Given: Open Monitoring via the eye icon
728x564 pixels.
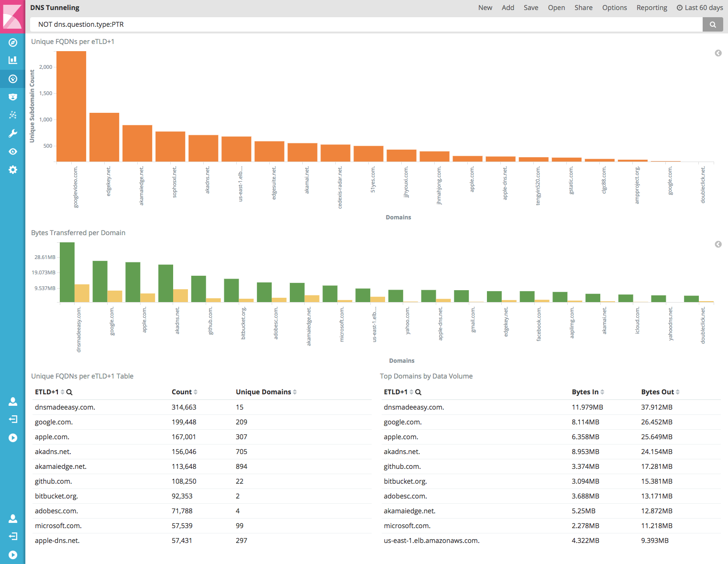Looking at the screenshot, I should coord(13,152).
